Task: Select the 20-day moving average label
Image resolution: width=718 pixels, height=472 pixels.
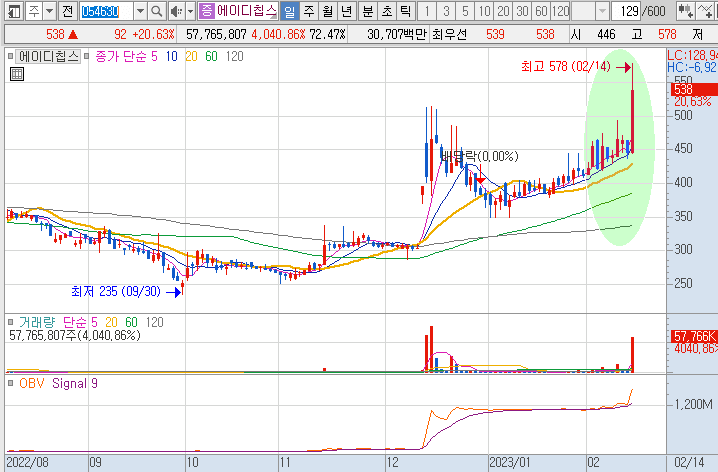Action: (191, 56)
